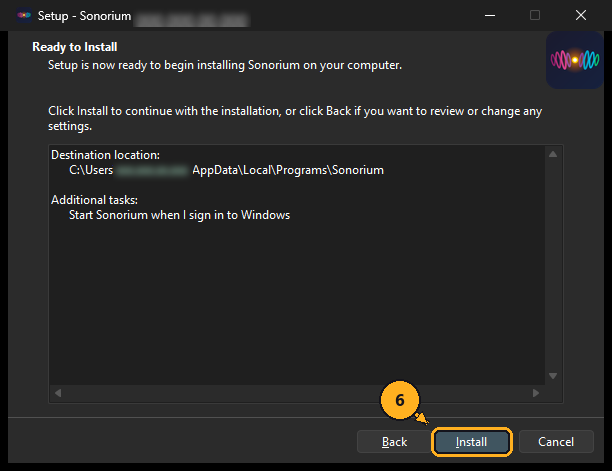
Task: Minimize the Setup window
Action: pyautogui.click(x=490, y=15)
